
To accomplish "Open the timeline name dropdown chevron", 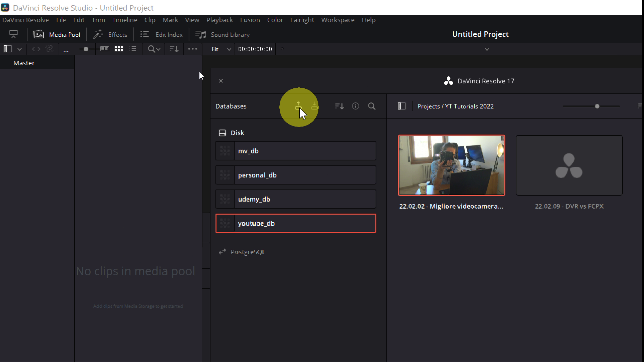I will coord(487,49).
